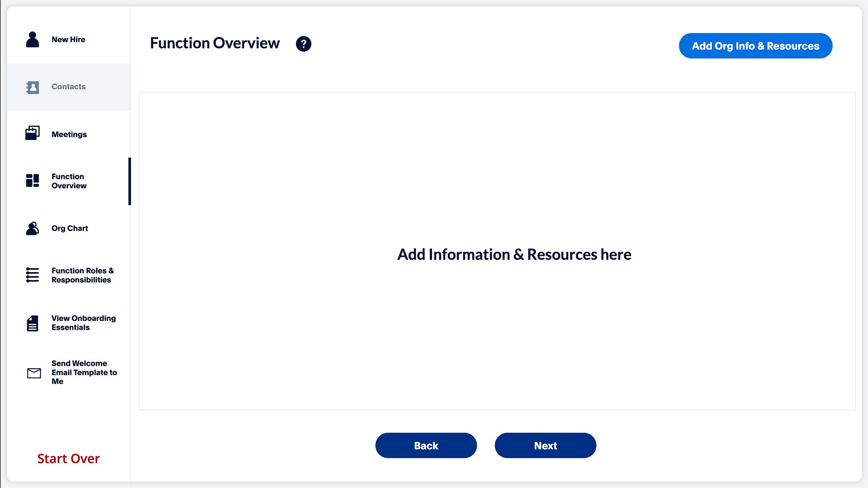Proceed using the Next button
868x488 pixels.
pyautogui.click(x=545, y=446)
